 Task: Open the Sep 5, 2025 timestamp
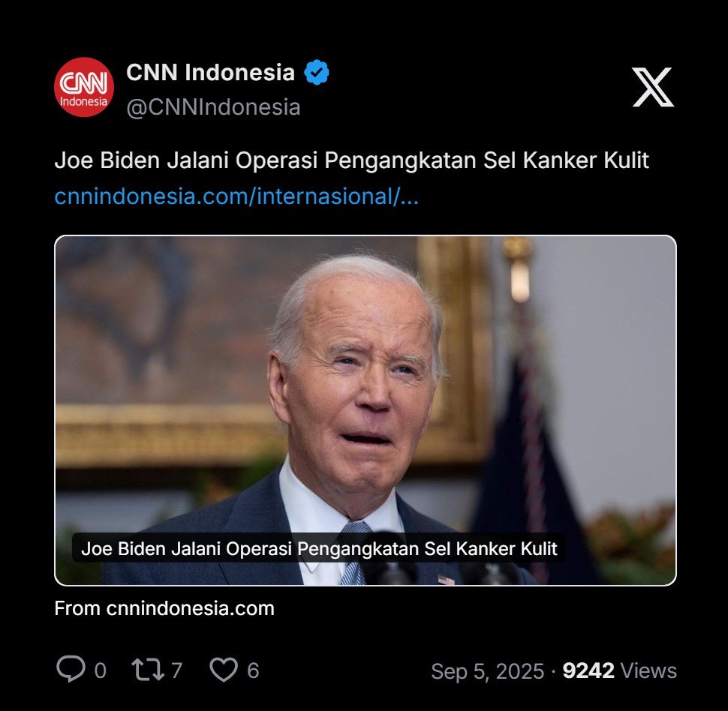click(487, 671)
